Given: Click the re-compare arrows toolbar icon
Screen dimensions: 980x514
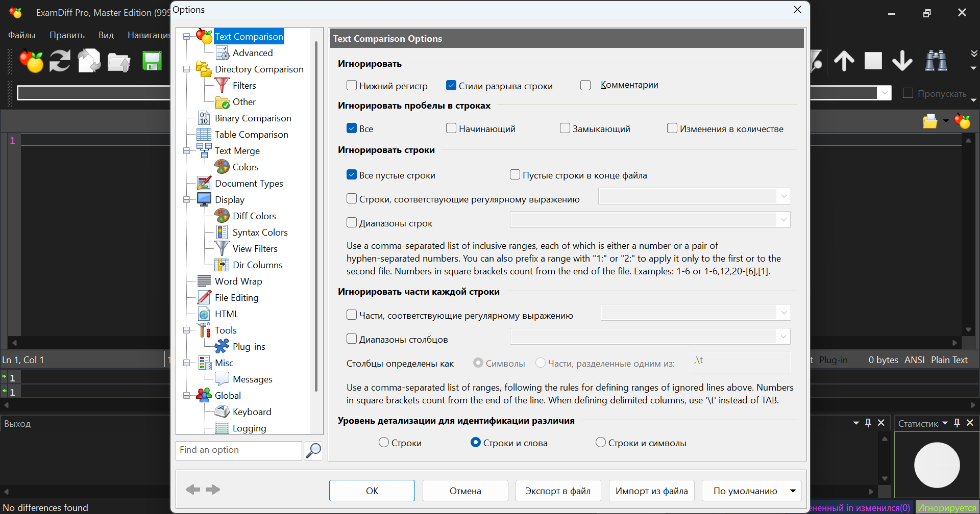Looking at the screenshot, I should click(x=60, y=61).
